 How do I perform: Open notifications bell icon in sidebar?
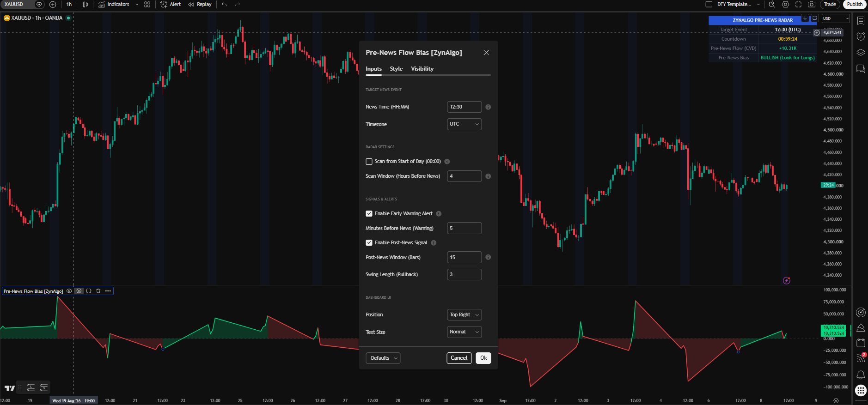861,375
